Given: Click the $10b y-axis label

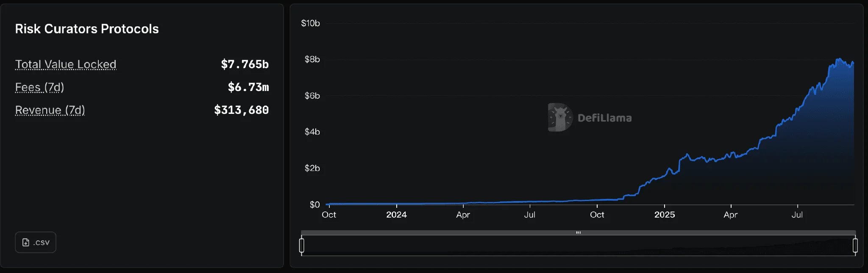Looking at the screenshot, I should click(x=310, y=23).
